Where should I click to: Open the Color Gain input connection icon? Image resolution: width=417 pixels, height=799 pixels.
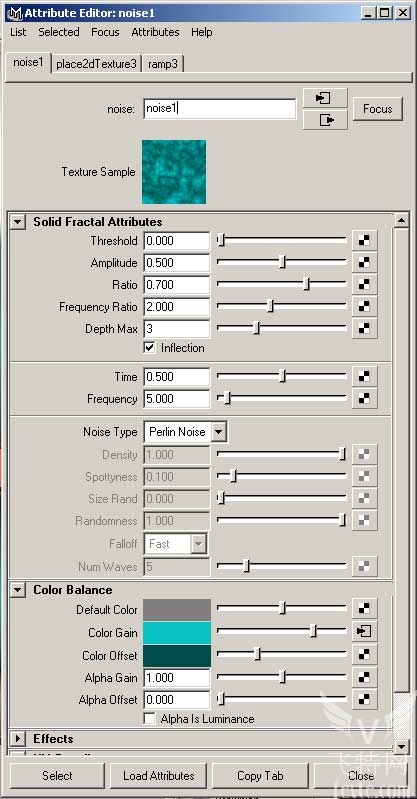[364, 632]
